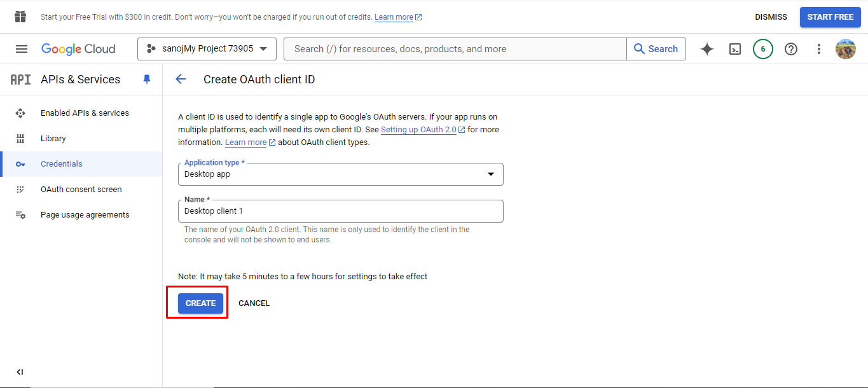Toggle the pin icon next to APIs & Services

tap(147, 80)
